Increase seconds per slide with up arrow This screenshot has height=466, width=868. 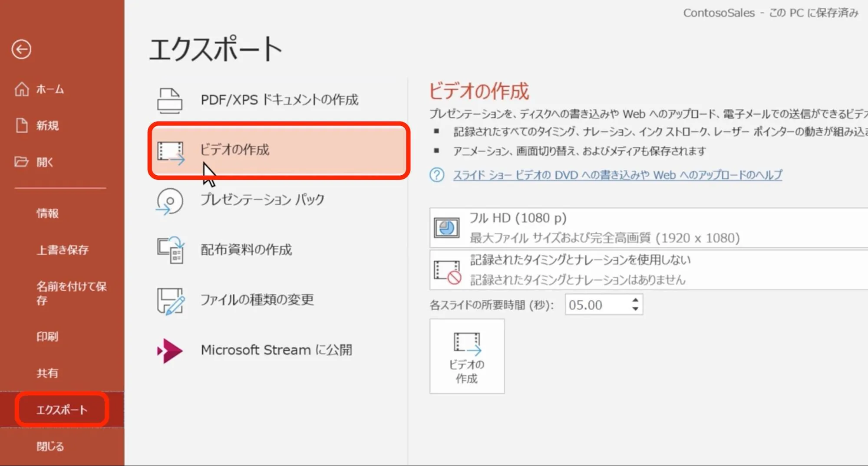point(635,300)
